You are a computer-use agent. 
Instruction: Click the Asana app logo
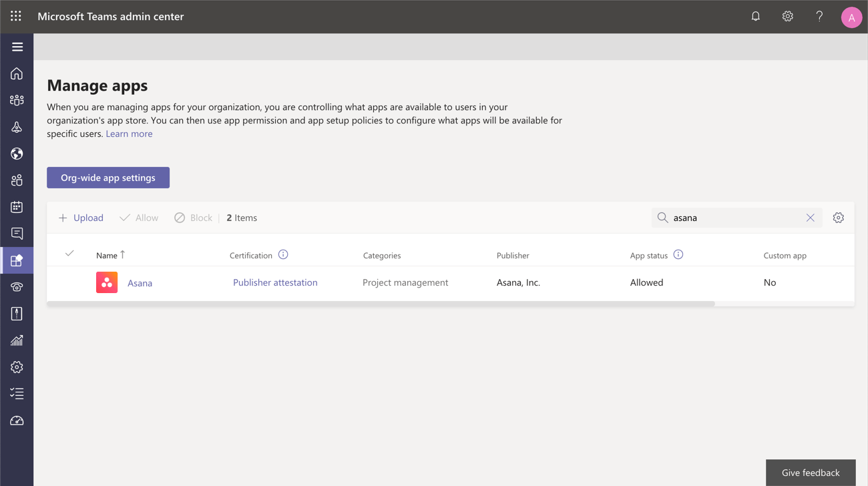pos(107,282)
